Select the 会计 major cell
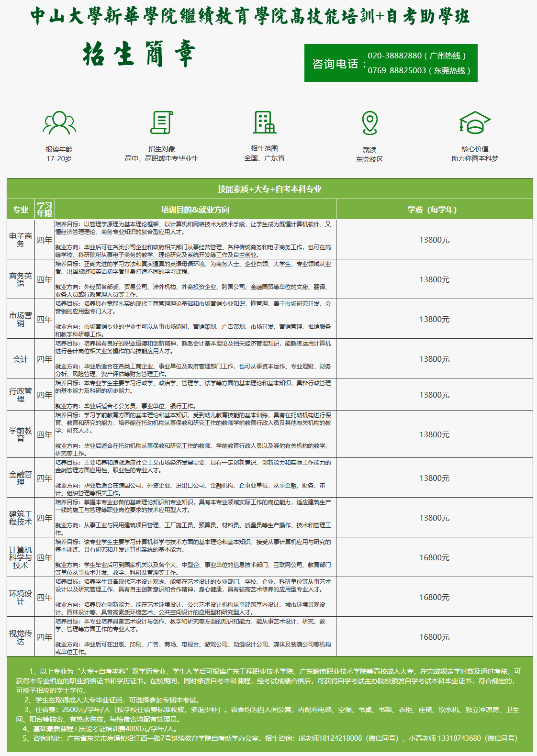This screenshot has height=756, width=537. (x=21, y=359)
